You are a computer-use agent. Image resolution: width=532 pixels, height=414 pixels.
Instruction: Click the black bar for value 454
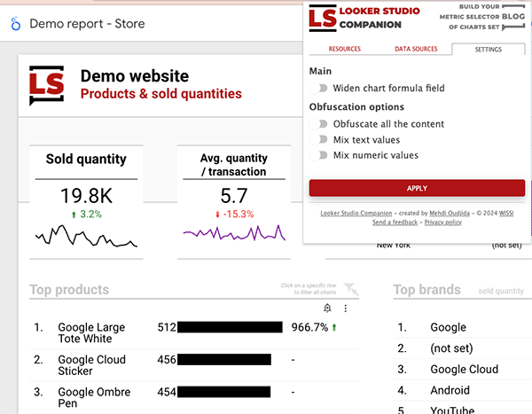pos(223,392)
